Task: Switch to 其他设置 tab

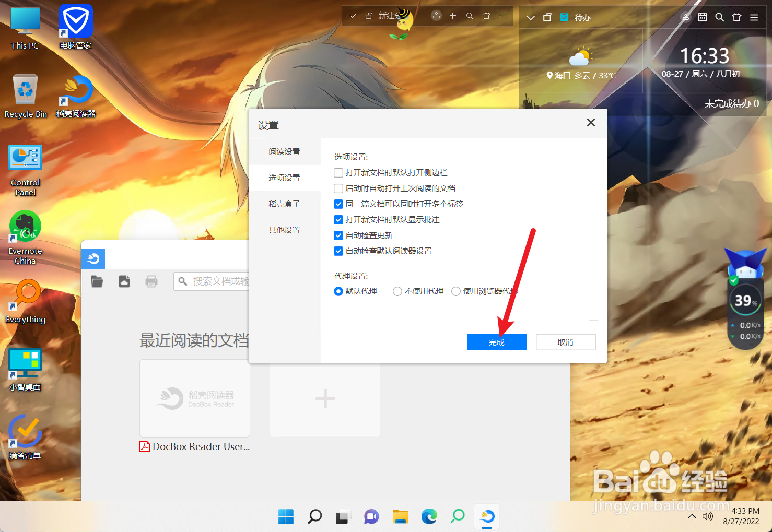Action: [285, 230]
